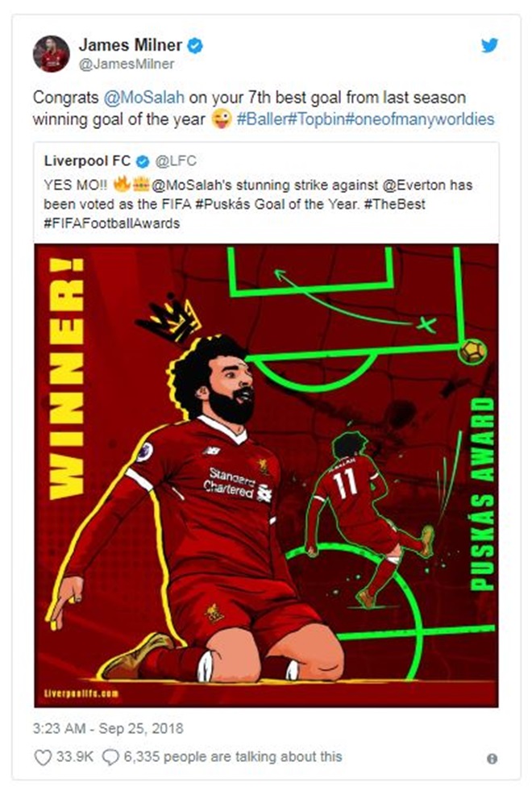Click Liverpool FC's verified badge
Screen dimensions: 532x791
click(143, 161)
